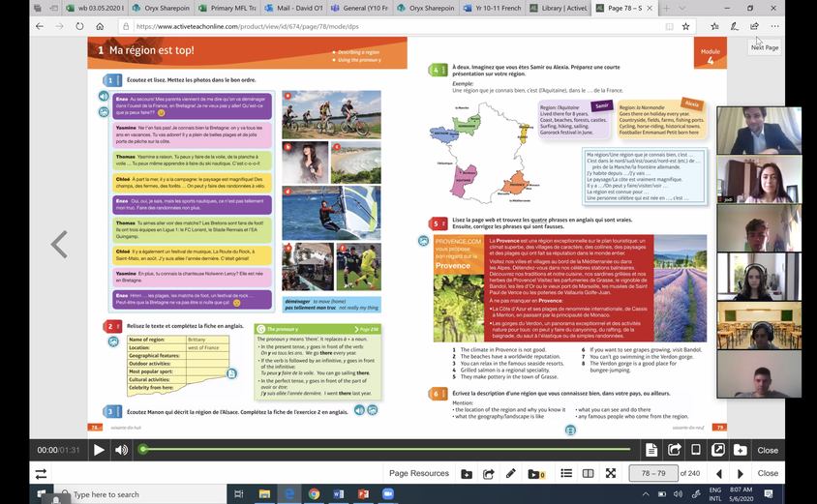
Task: Open browser settings and more menu
Action: 774,26
